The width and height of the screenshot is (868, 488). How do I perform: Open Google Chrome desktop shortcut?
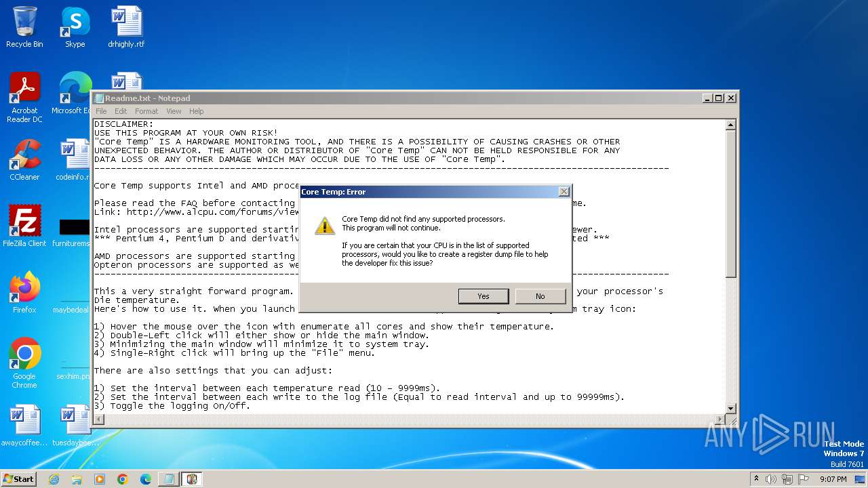[24, 363]
